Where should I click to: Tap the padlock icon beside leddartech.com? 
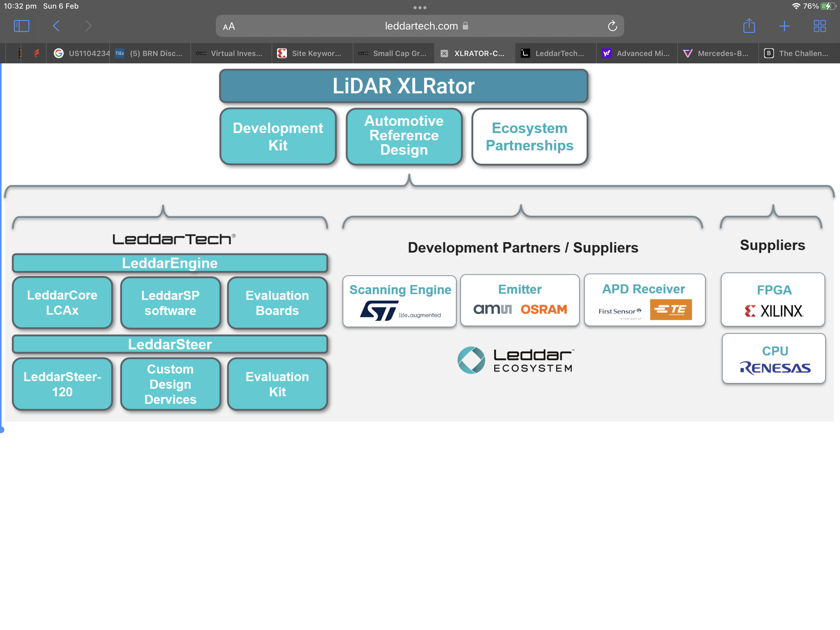point(465,26)
